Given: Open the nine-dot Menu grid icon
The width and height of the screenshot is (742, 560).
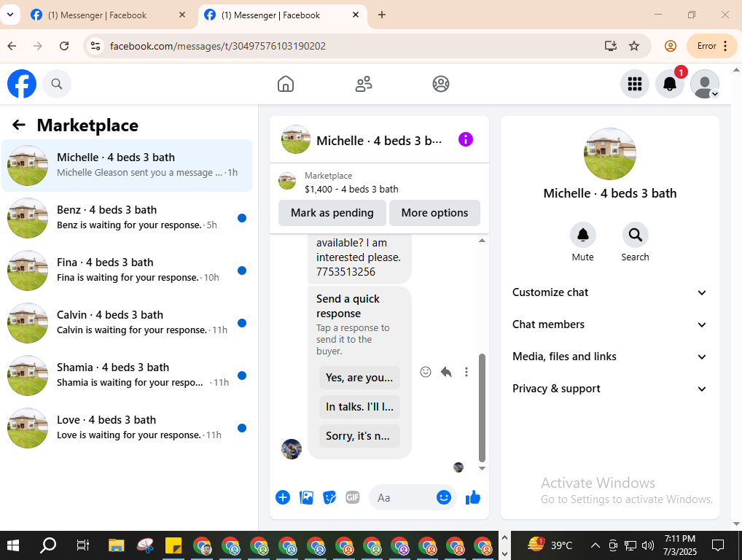Looking at the screenshot, I should (635, 84).
